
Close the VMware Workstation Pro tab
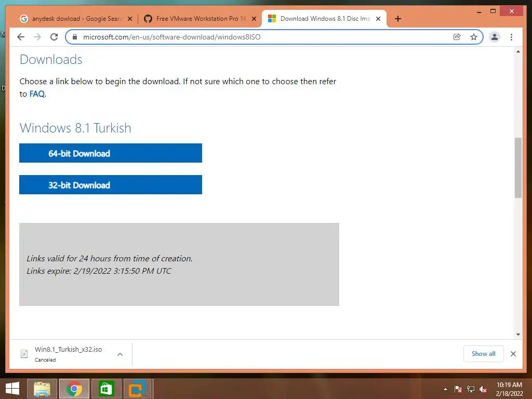coord(254,19)
